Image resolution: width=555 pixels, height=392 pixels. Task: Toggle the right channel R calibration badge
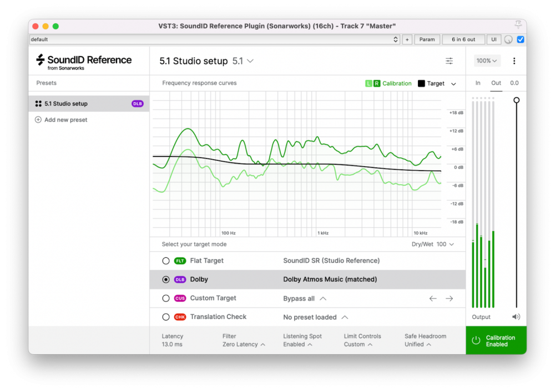point(377,84)
